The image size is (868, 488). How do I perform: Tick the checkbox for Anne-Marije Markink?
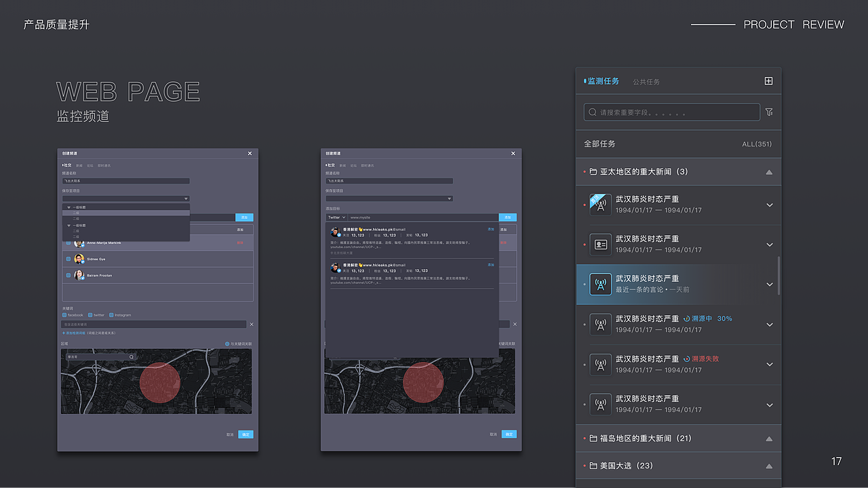click(68, 243)
